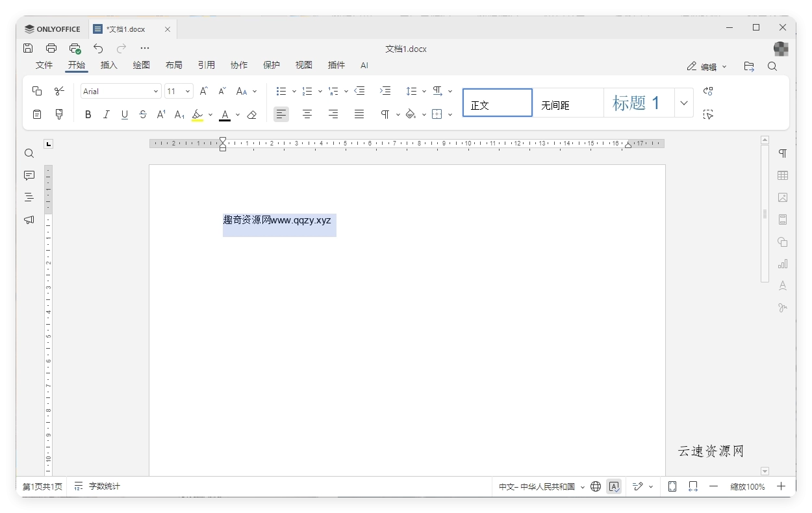Toggle bold formatting for selected text
The image size is (812, 513).
88,114
